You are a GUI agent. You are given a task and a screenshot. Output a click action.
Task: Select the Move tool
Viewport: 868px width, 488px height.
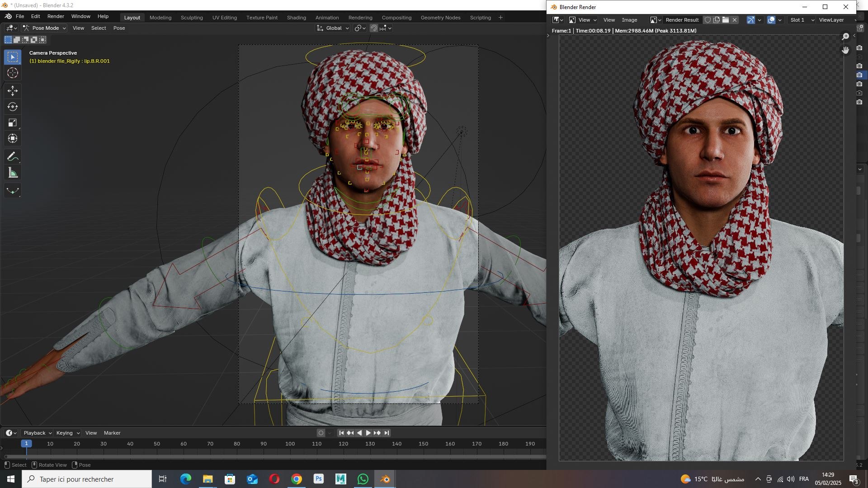point(13,91)
